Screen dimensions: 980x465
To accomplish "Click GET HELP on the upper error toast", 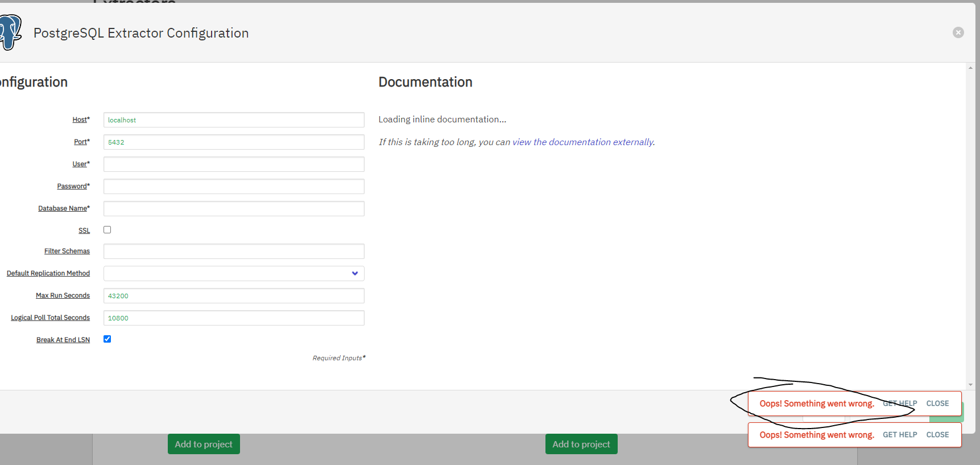I will [900, 404].
